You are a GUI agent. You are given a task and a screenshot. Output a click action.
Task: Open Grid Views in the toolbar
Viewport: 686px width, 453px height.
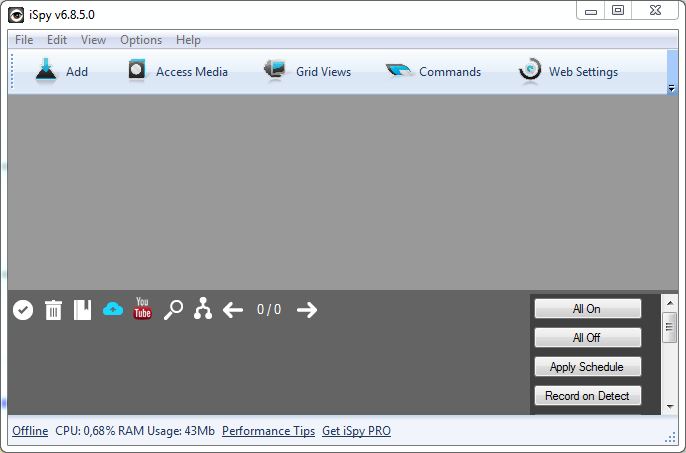tap(308, 71)
